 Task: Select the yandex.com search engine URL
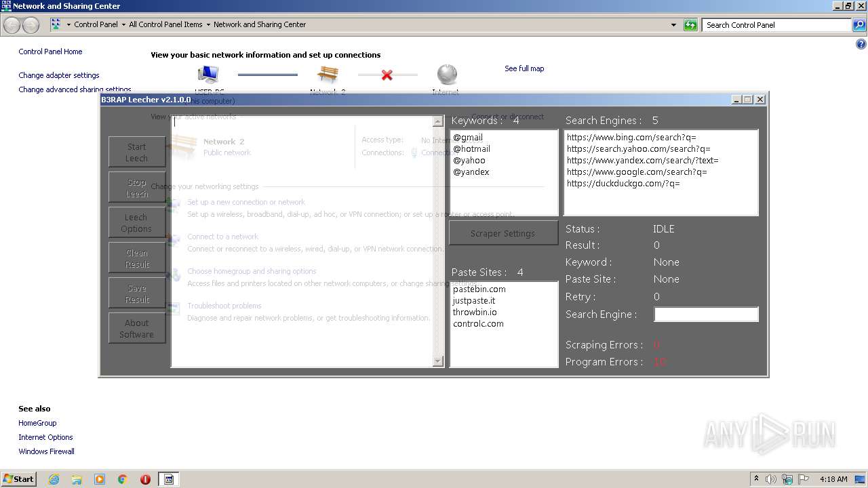[643, 161]
